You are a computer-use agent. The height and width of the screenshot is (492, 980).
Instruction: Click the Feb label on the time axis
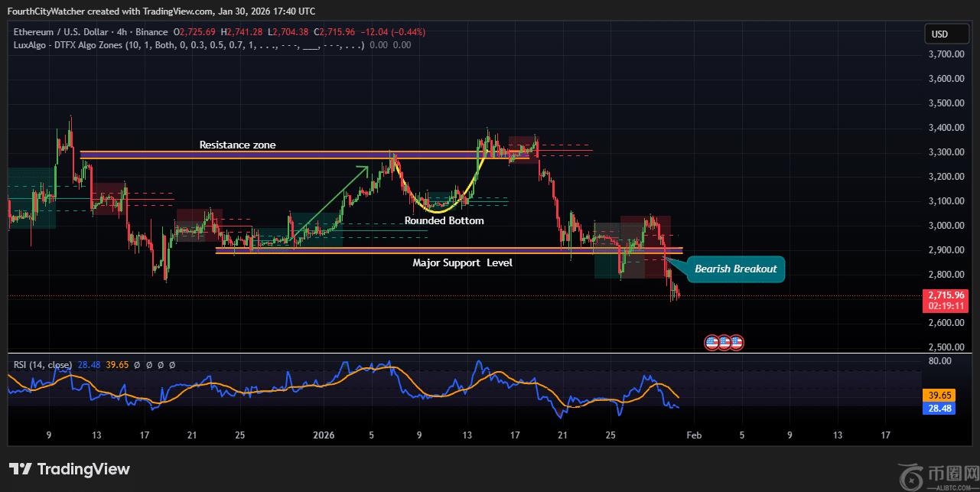(693, 435)
